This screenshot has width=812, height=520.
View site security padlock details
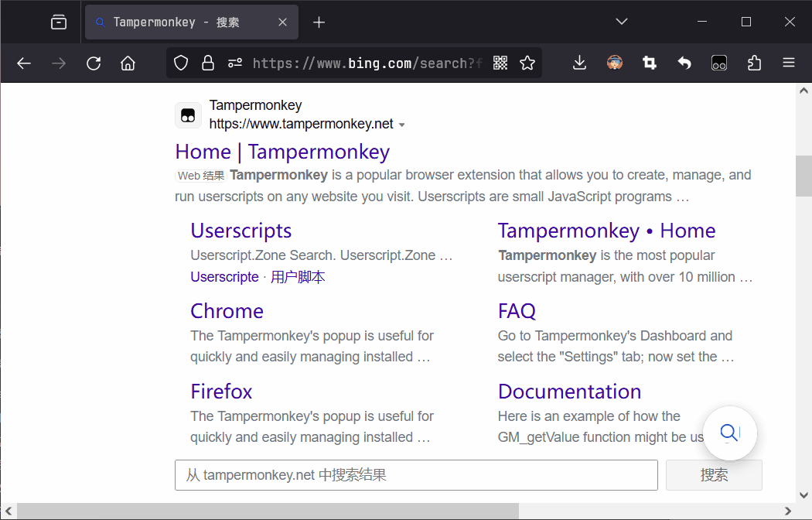[x=208, y=63]
